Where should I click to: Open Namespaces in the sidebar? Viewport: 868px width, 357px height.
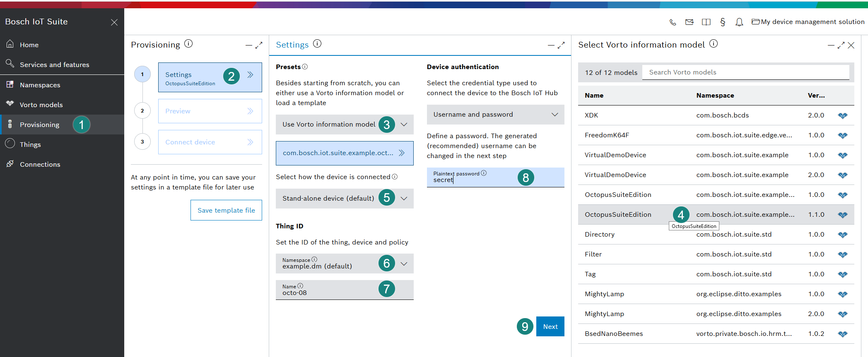pyautogui.click(x=62, y=85)
